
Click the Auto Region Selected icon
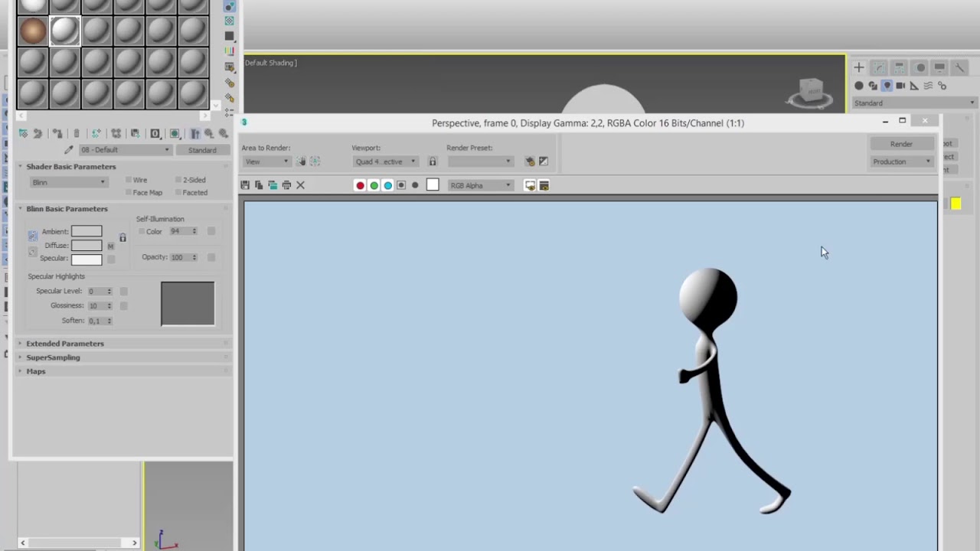point(315,161)
